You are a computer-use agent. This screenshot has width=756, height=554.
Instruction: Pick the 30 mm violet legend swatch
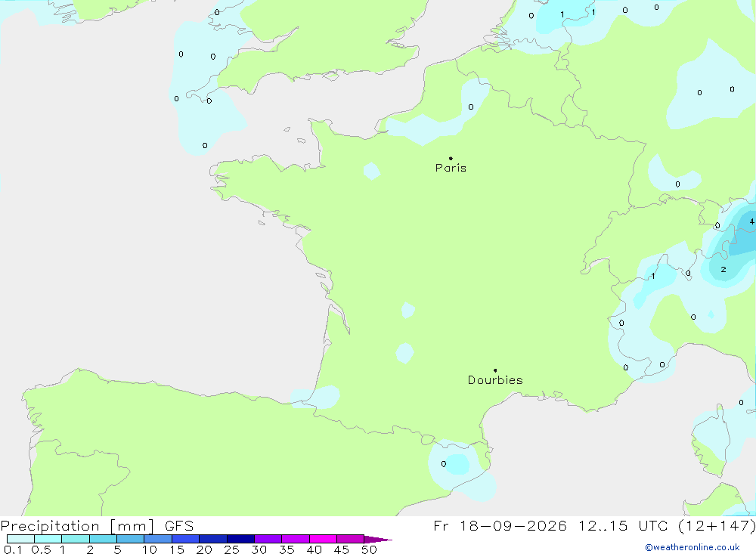click(x=268, y=539)
